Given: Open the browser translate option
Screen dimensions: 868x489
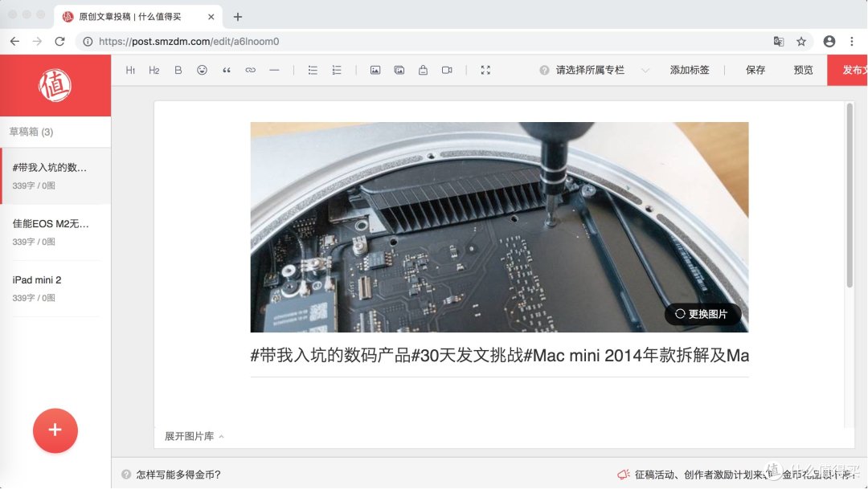Looking at the screenshot, I should 778,42.
